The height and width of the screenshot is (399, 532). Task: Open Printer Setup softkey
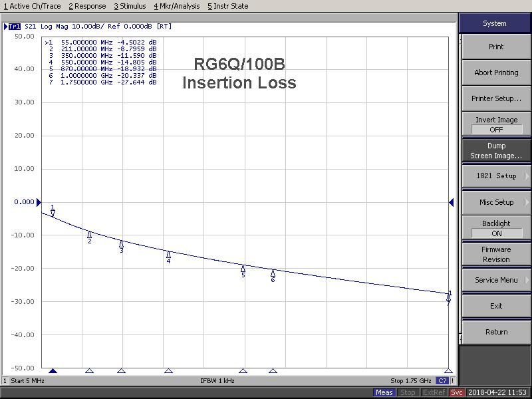(x=496, y=98)
